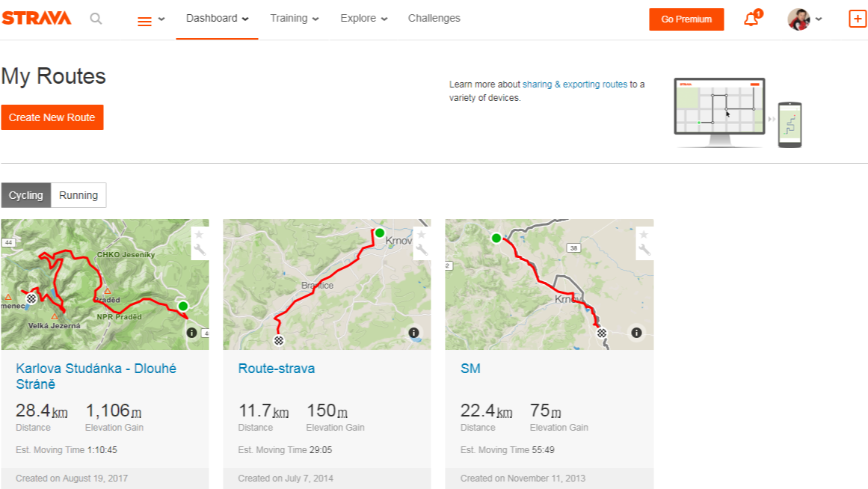Open sharing & exporting routes link
Image resolution: width=868 pixels, height=489 pixels.
click(575, 84)
